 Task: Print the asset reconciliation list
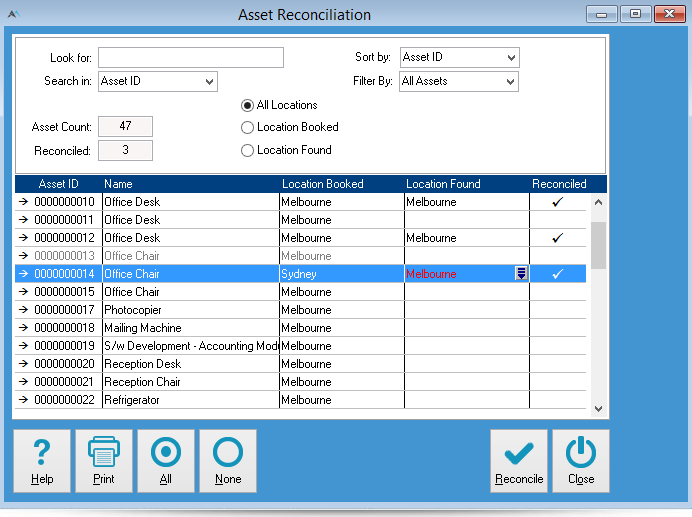104,461
